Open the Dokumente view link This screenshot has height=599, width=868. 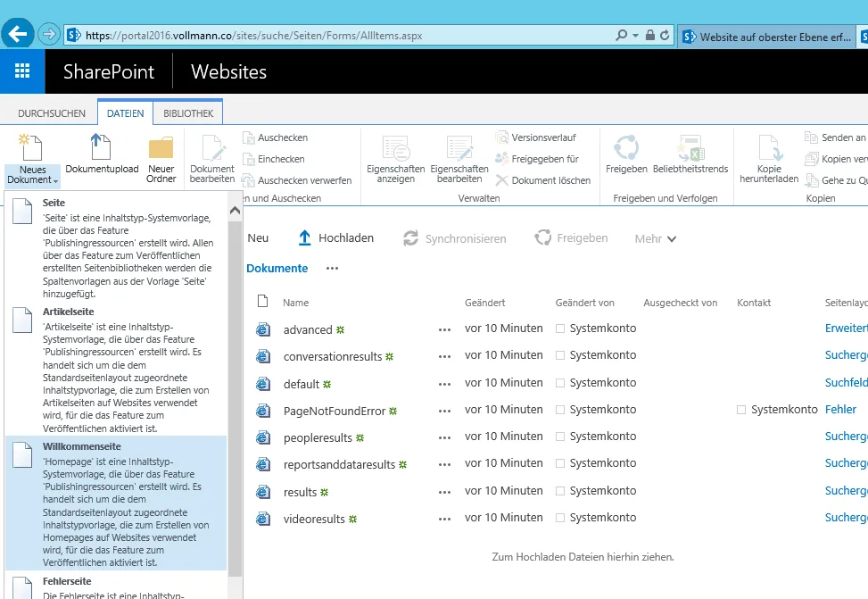[x=277, y=268]
